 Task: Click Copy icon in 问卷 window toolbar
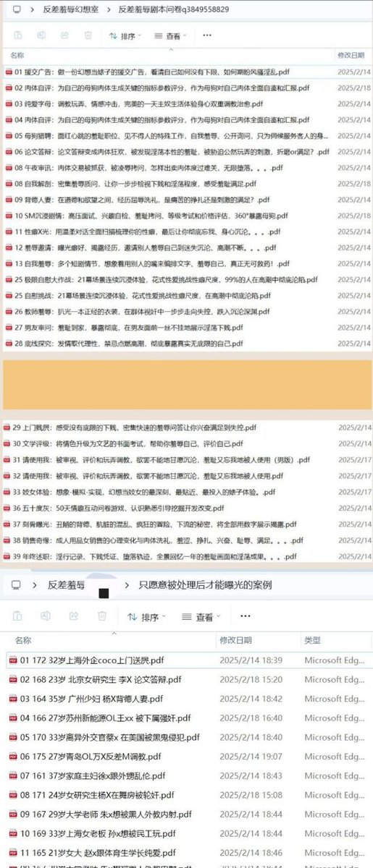click(x=18, y=35)
